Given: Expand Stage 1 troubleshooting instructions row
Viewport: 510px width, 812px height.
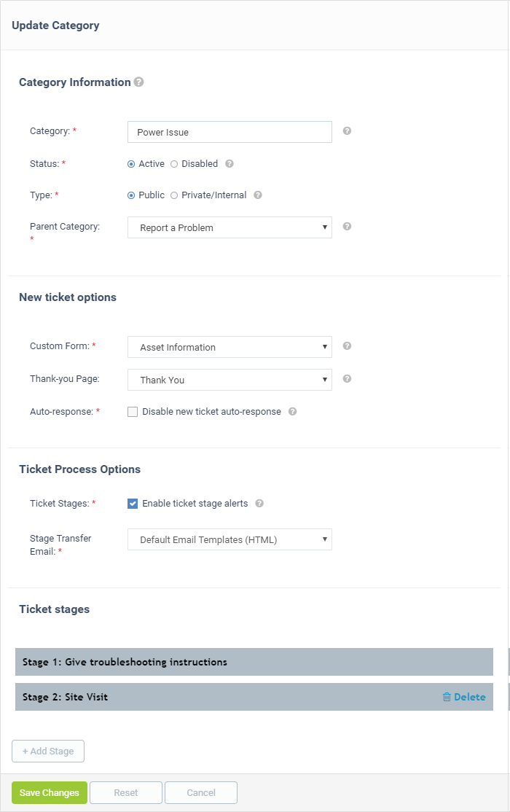Looking at the screenshot, I should point(254,662).
